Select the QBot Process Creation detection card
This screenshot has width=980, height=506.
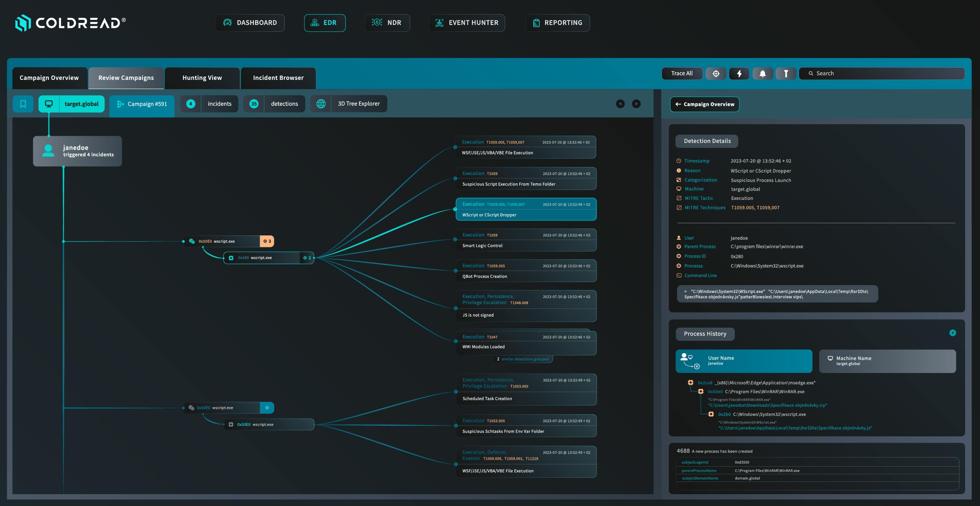[x=526, y=271]
